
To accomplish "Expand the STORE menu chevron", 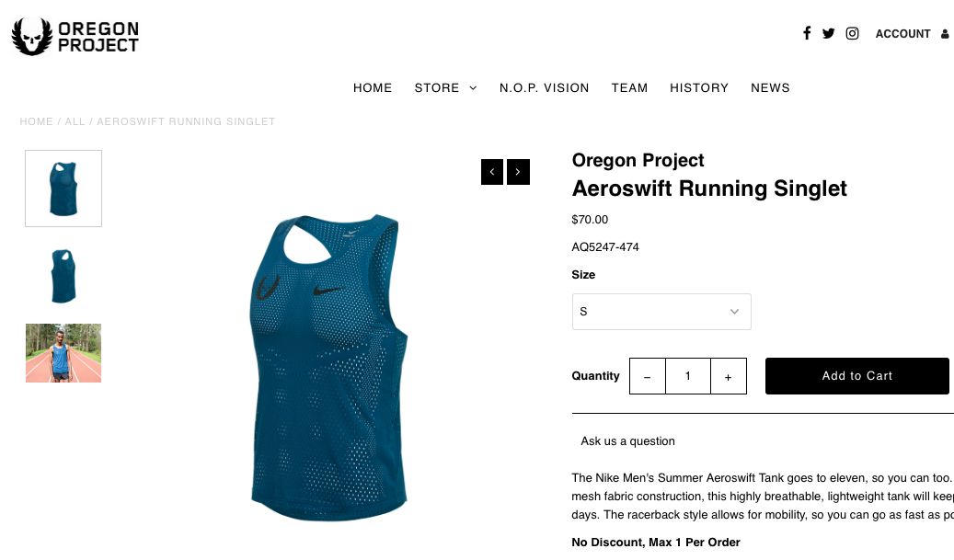I will pos(473,88).
